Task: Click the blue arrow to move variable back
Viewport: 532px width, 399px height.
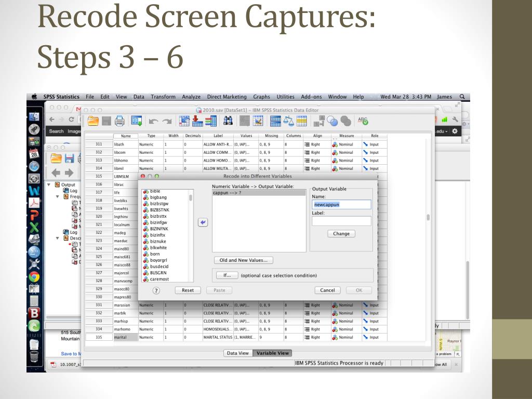Action: [203, 222]
